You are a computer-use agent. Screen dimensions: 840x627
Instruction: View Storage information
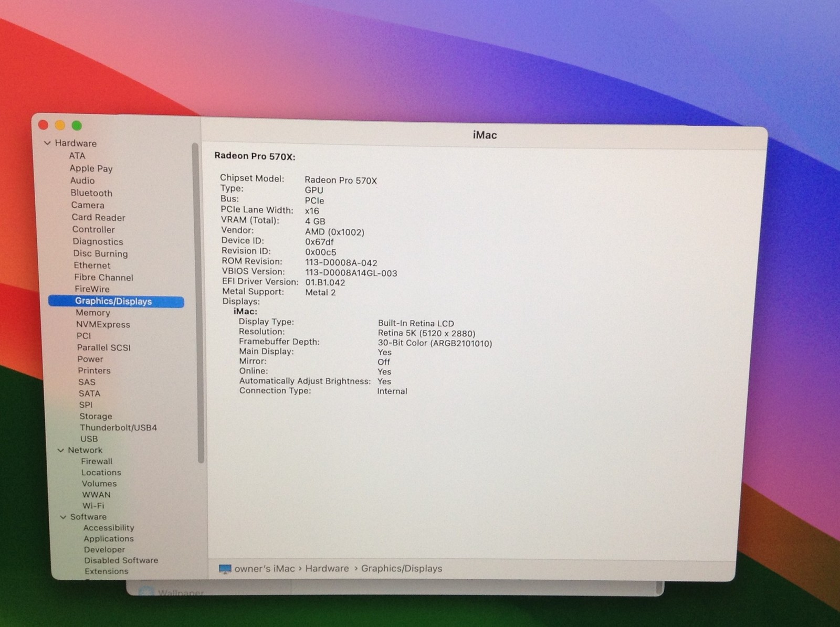coord(96,416)
